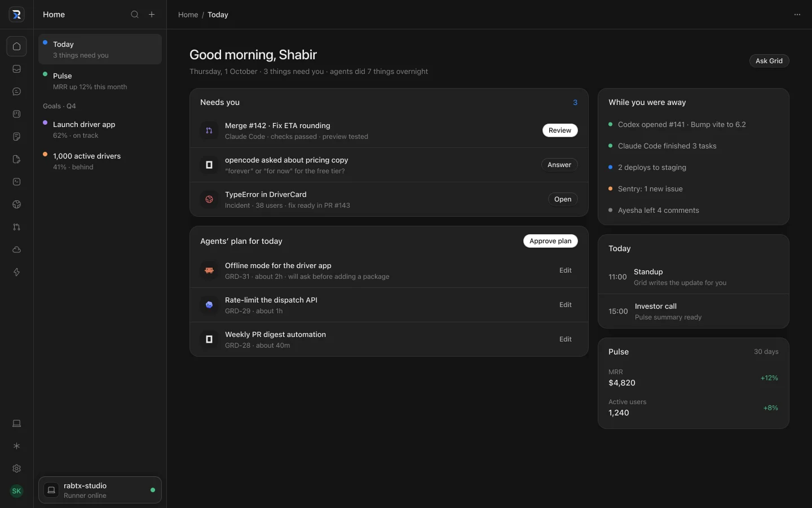
Task: Select the Today item in sidebar
Action: point(100,49)
